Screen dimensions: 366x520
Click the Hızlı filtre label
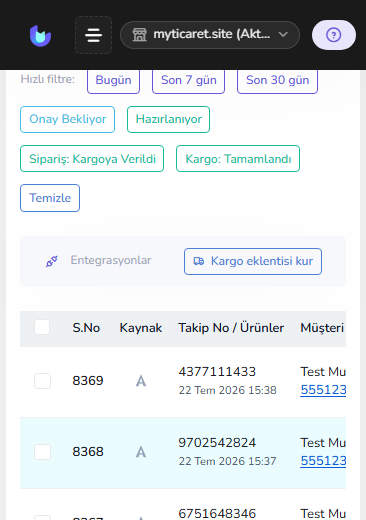[48, 79]
